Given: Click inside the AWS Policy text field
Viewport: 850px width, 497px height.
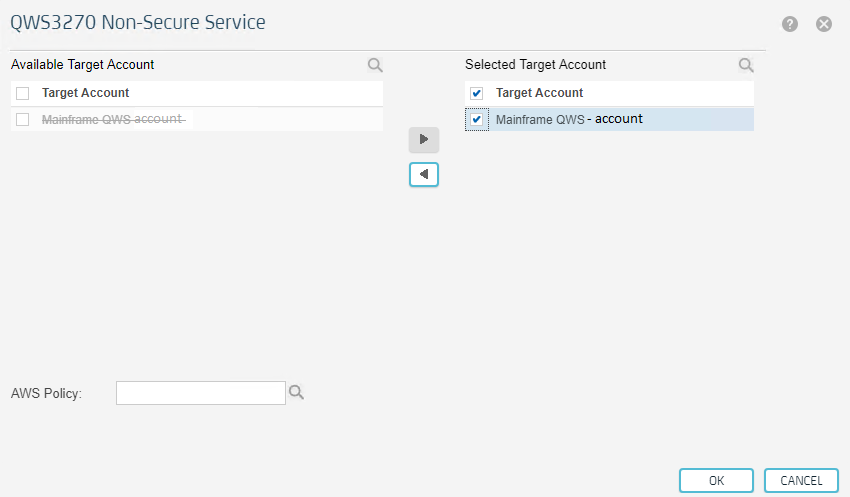Looking at the screenshot, I should (x=201, y=393).
